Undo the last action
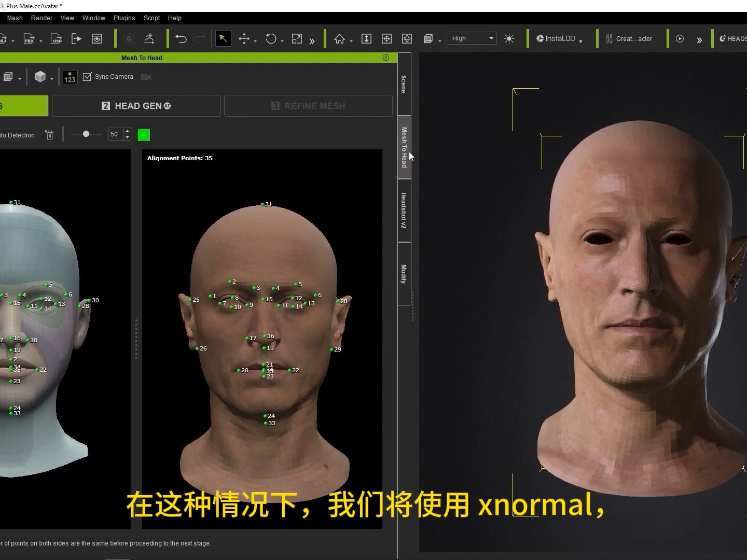This screenshot has width=747, height=560. pos(181,39)
